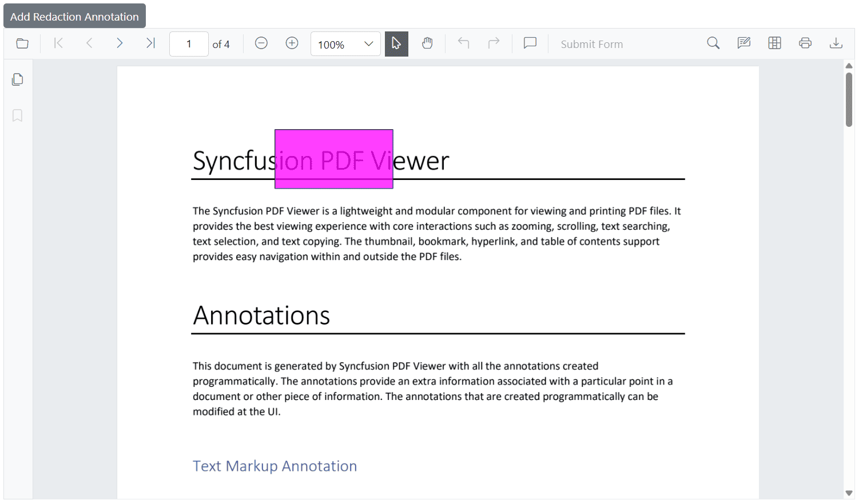Toggle the page thumbnails sidebar panel
The height and width of the screenshot is (504, 859).
17,79
